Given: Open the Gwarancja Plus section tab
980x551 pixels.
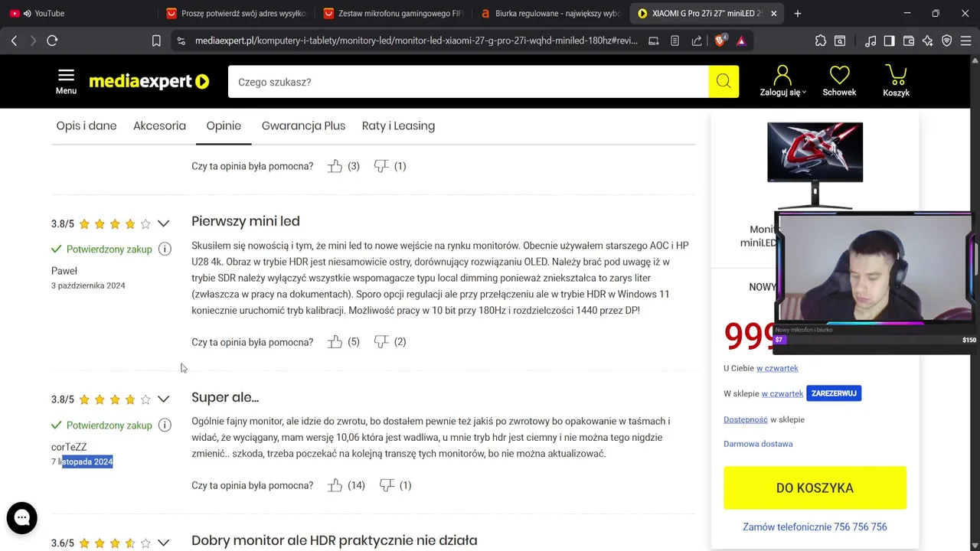Looking at the screenshot, I should pos(303,126).
